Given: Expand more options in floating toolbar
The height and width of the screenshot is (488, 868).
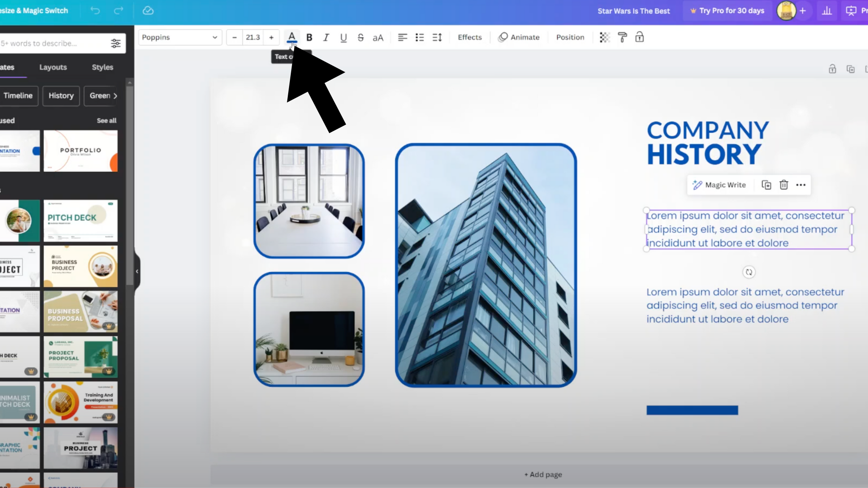Looking at the screenshot, I should click(x=801, y=185).
